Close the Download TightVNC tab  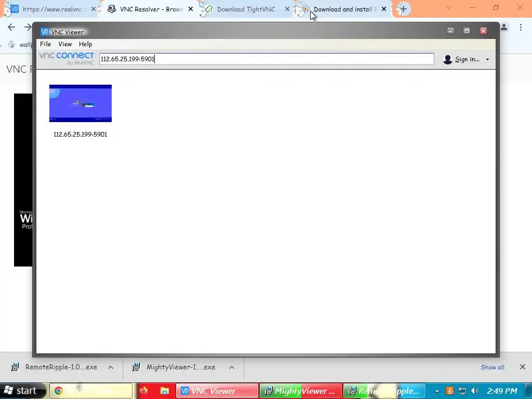(x=287, y=9)
